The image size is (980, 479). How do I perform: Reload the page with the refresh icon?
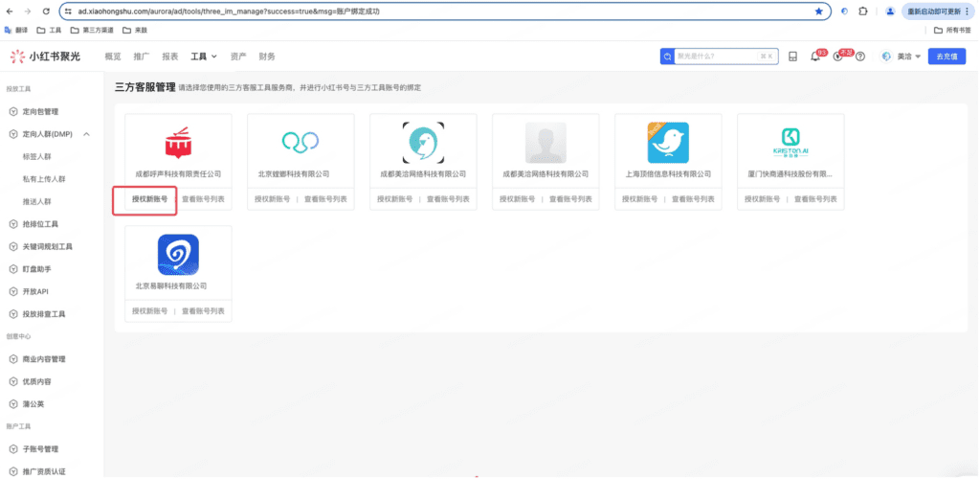coord(46,11)
